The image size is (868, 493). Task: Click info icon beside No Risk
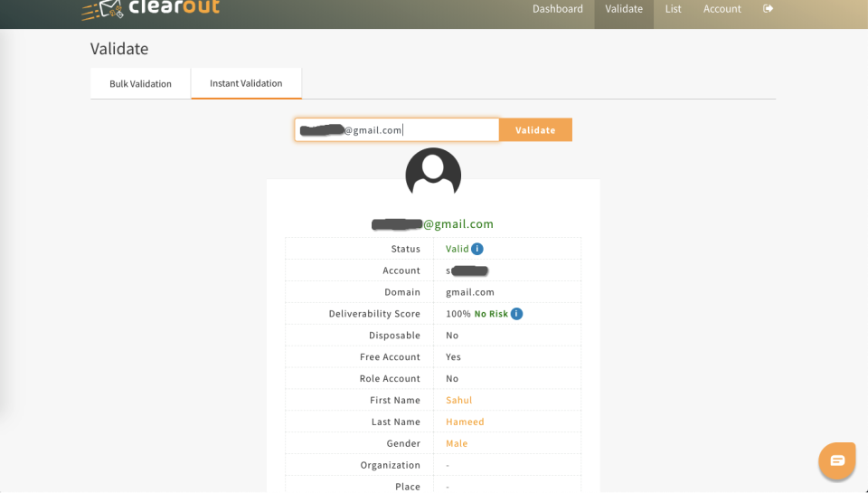516,314
